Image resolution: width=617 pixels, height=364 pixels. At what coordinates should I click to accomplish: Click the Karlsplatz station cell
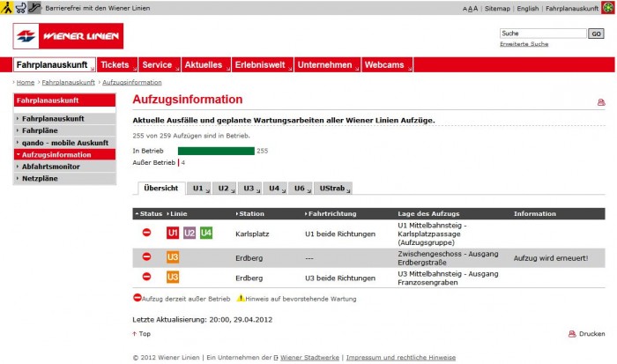click(x=252, y=234)
